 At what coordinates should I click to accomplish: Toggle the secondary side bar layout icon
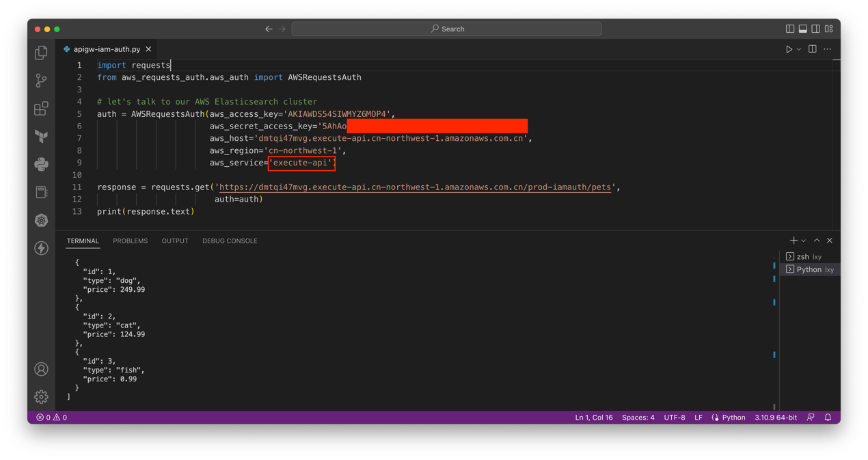(x=816, y=29)
